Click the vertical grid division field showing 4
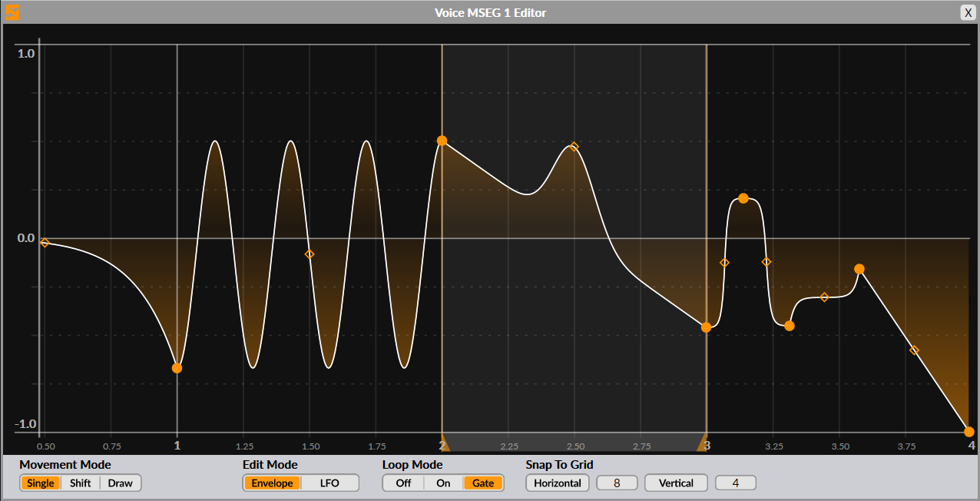Screen dimensions: 980x501 (x=735, y=483)
